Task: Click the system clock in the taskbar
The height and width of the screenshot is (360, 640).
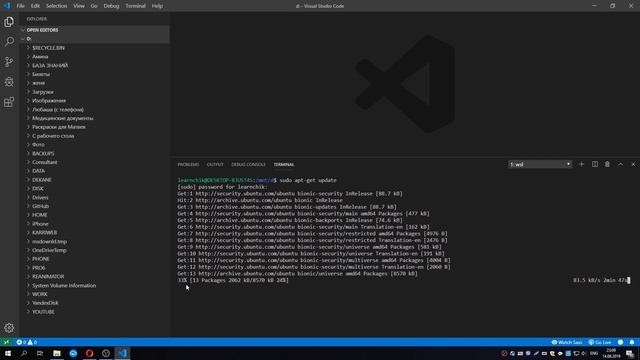Action: click(611, 353)
